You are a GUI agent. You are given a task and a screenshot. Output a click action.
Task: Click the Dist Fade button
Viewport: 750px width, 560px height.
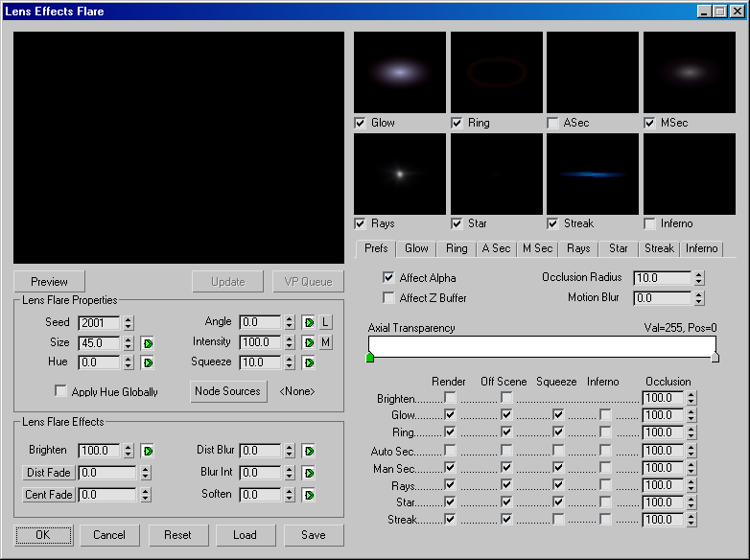(48, 473)
